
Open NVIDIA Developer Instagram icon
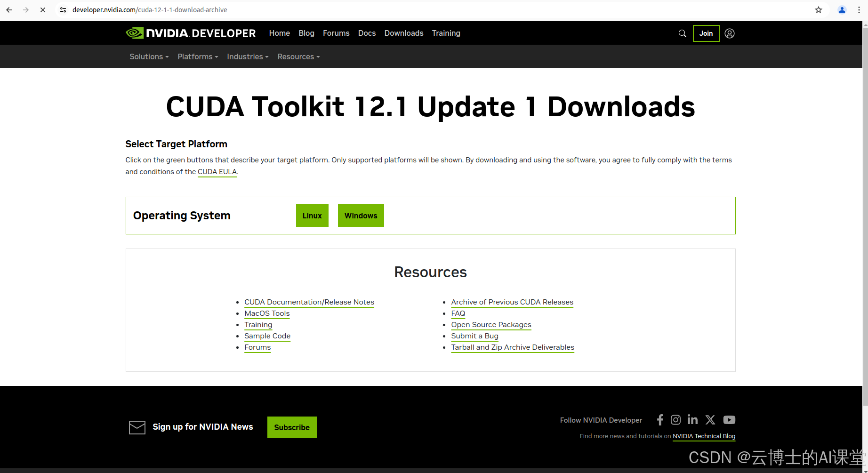(675, 420)
